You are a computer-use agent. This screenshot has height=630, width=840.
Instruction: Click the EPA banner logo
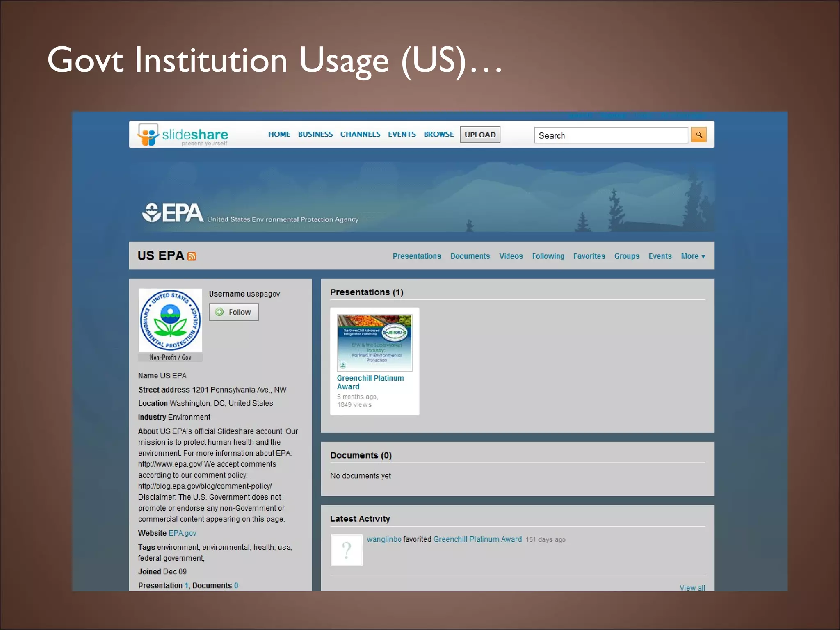point(173,213)
